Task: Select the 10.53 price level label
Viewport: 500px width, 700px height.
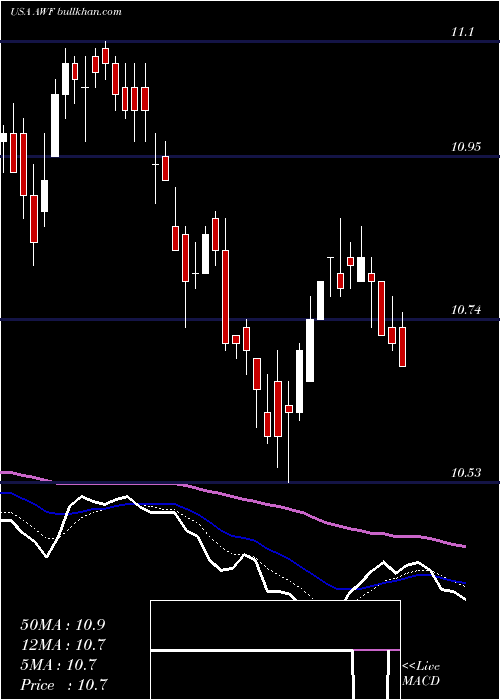Action: (466, 472)
